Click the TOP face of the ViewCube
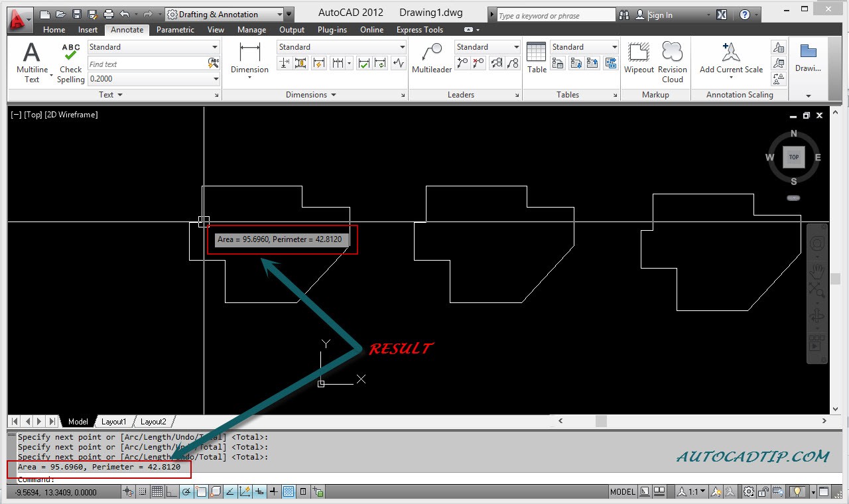This screenshot has width=849, height=504. [x=793, y=157]
